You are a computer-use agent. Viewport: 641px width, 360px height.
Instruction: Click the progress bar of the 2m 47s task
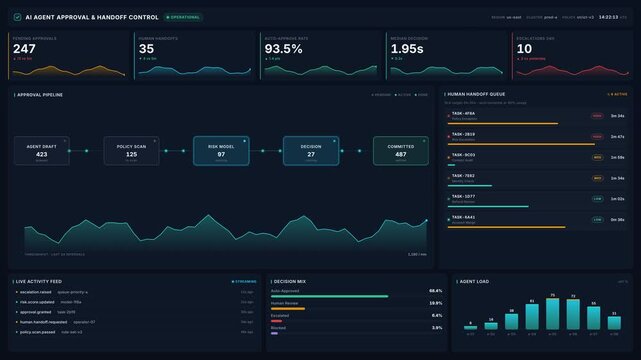click(x=521, y=144)
